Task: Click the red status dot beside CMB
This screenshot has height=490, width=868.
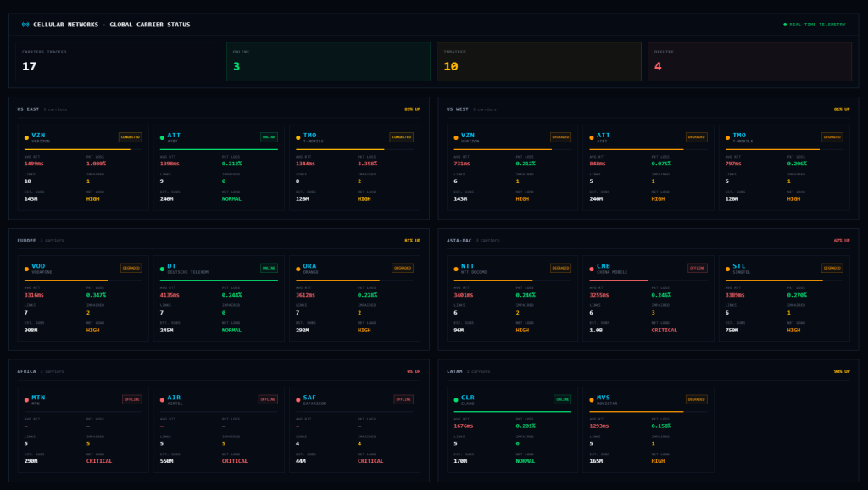Action: point(592,268)
